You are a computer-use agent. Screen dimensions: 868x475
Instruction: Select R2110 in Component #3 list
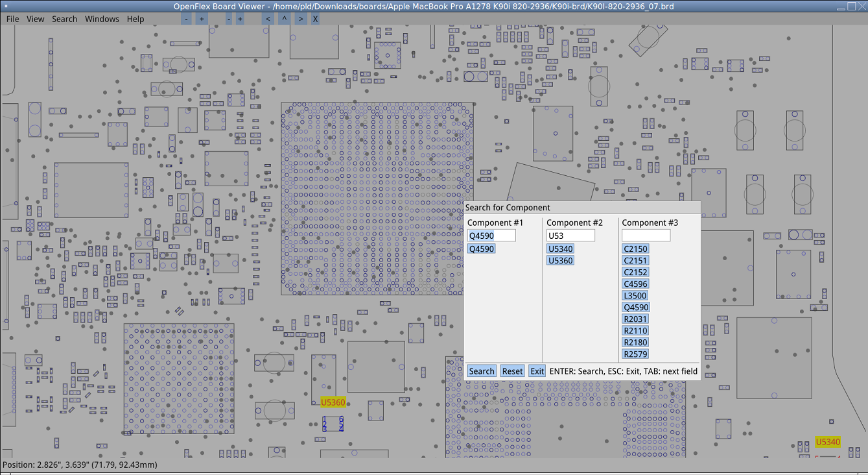click(x=636, y=331)
